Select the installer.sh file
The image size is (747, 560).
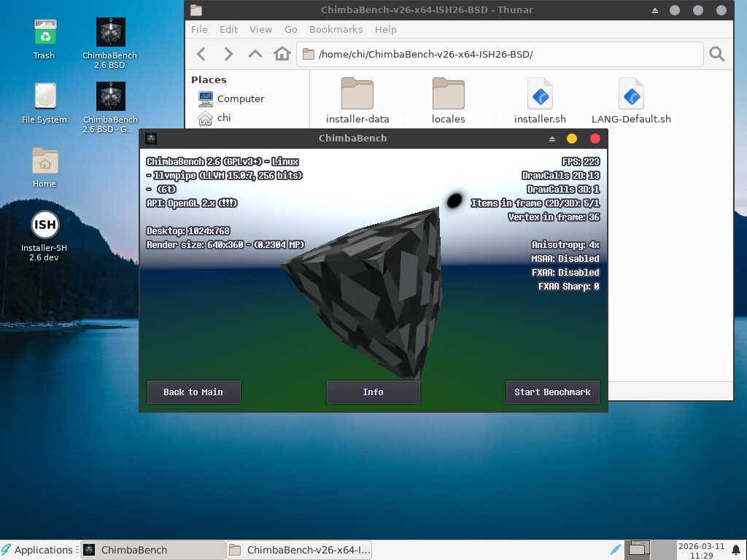[540, 101]
